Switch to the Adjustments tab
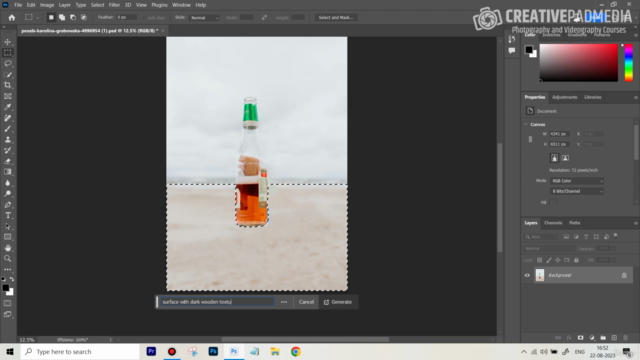640x360 pixels. pyautogui.click(x=564, y=97)
